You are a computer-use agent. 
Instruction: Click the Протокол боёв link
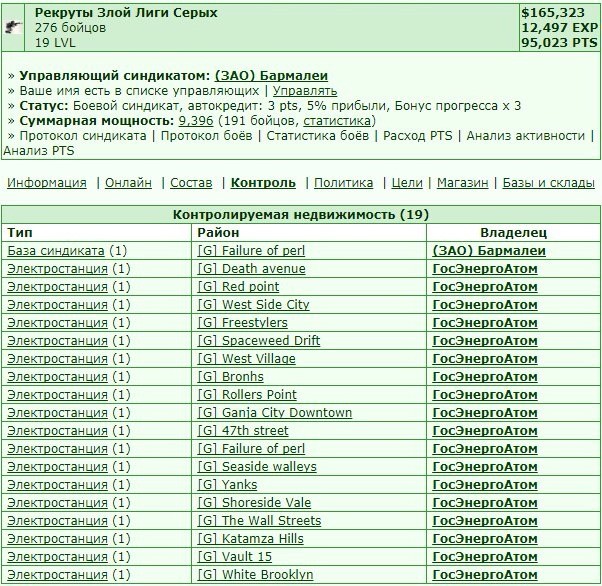point(206,136)
